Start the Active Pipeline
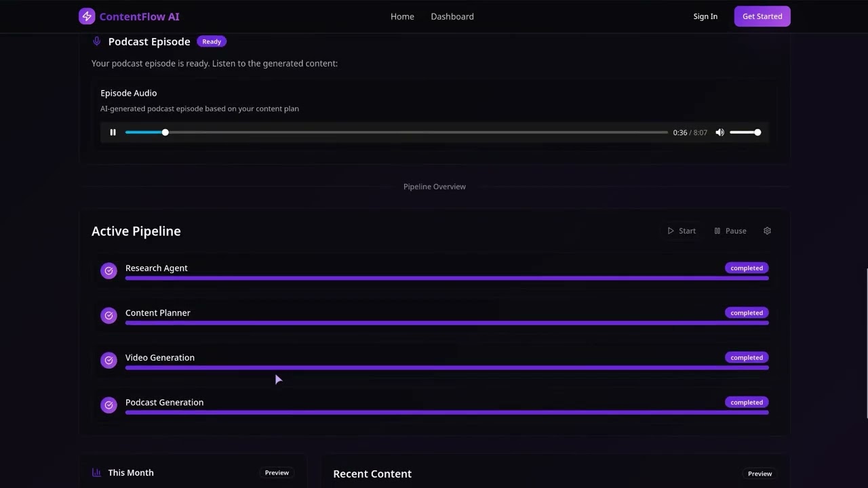 682,231
